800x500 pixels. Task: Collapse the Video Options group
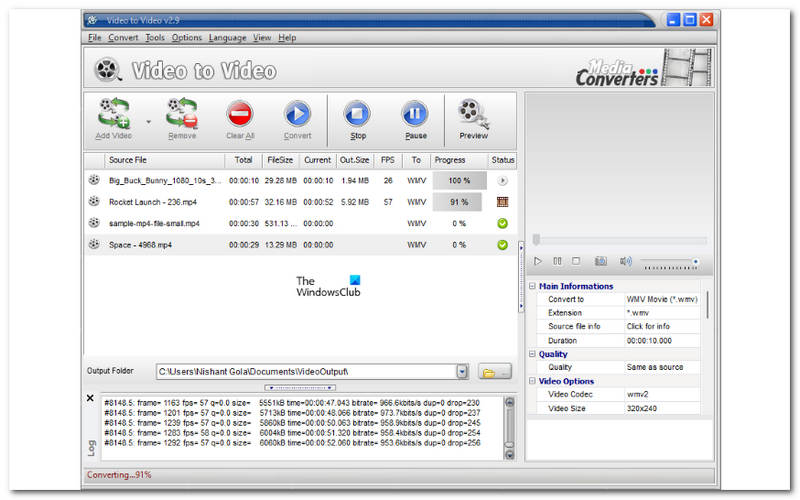pos(532,381)
